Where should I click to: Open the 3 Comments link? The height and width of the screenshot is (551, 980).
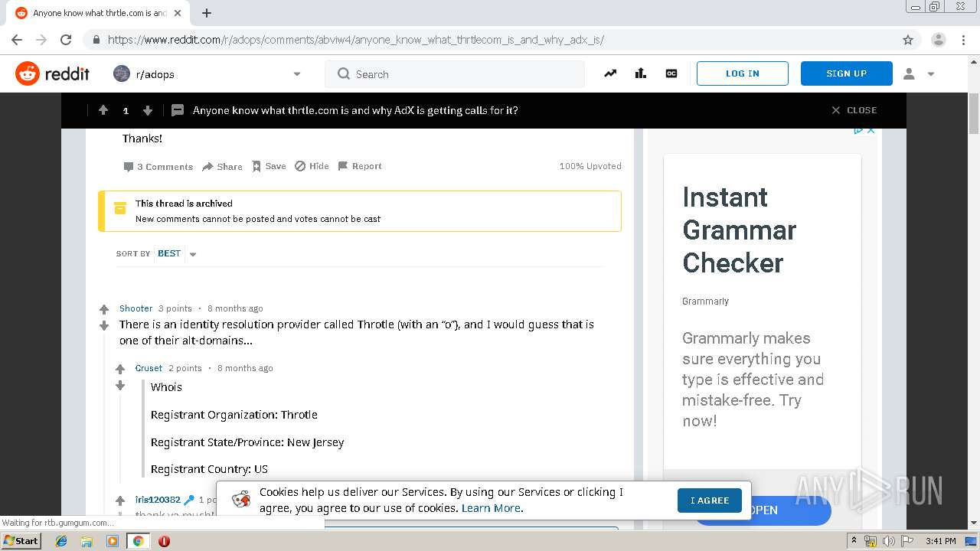coord(158,166)
